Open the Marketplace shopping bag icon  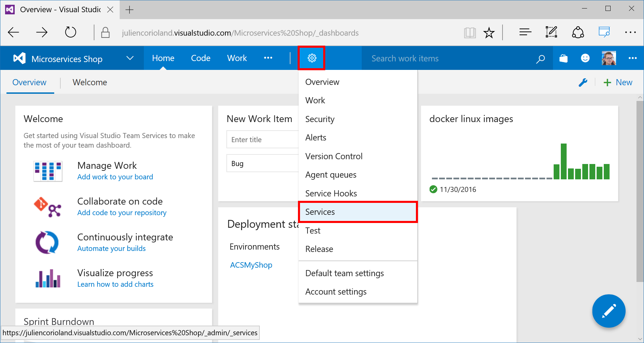(564, 58)
